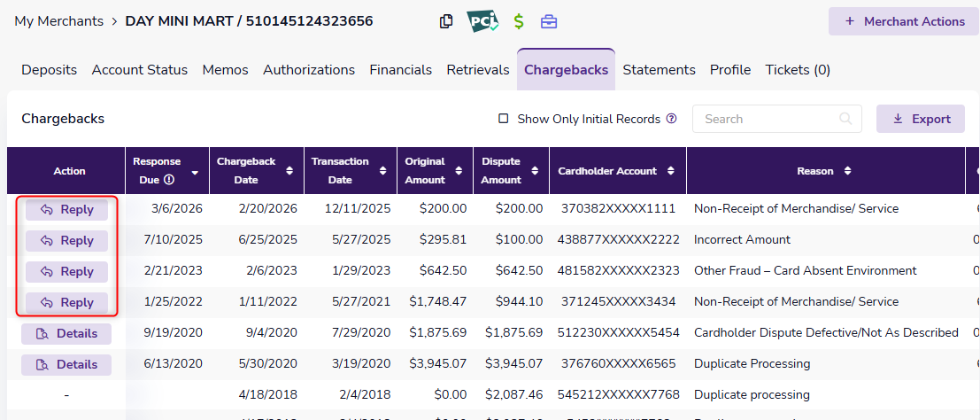Sort table by Chargeback Date arrows
This screenshot has height=420, width=980.
[x=289, y=171]
